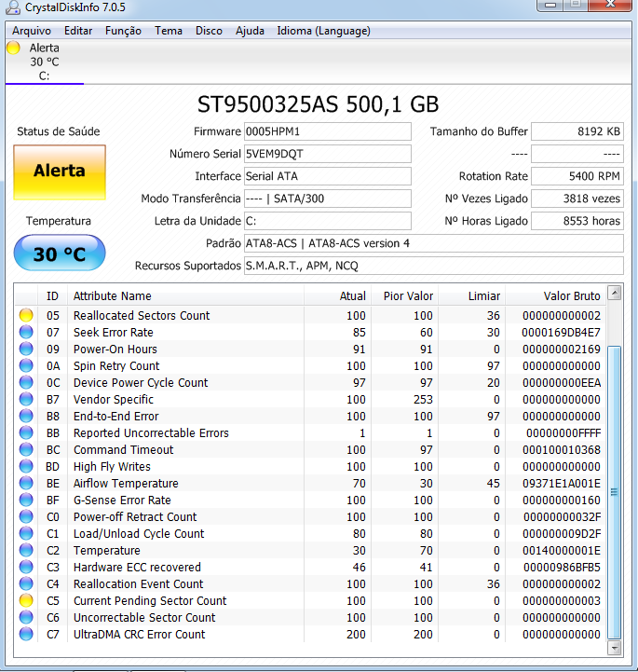Click the scroll down arrow of attribute list
The height and width of the screenshot is (672, 638).
[x=615, y=648]
